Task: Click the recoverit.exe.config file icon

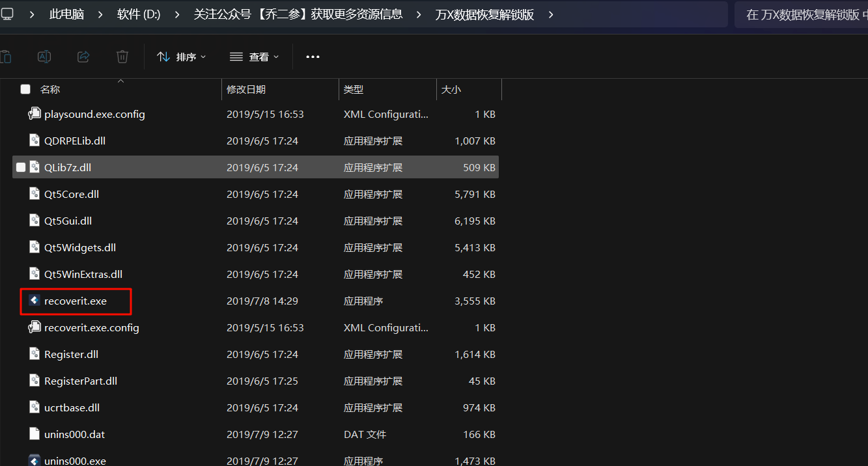Action: (x=35, y=327)
